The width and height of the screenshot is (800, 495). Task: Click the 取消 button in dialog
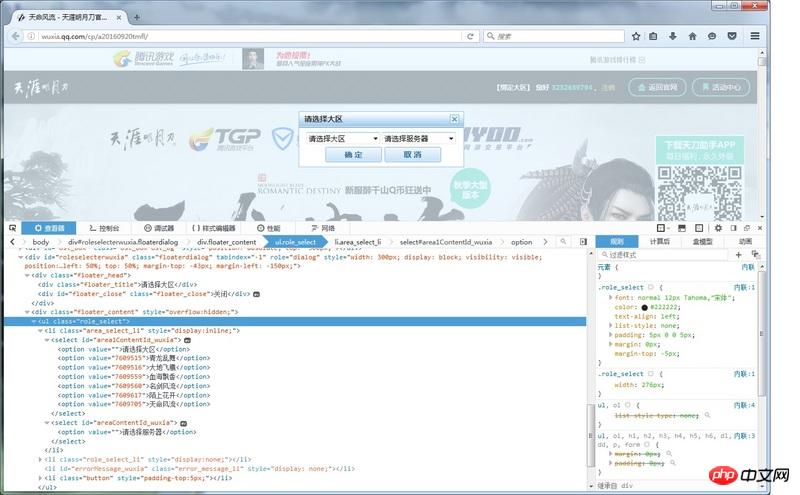(x=412, y=155)
